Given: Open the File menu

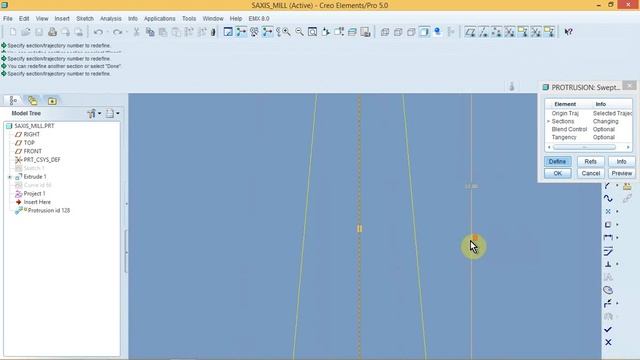Looking at the screenshot, I should pyautogui.click(x=7, y=19).
